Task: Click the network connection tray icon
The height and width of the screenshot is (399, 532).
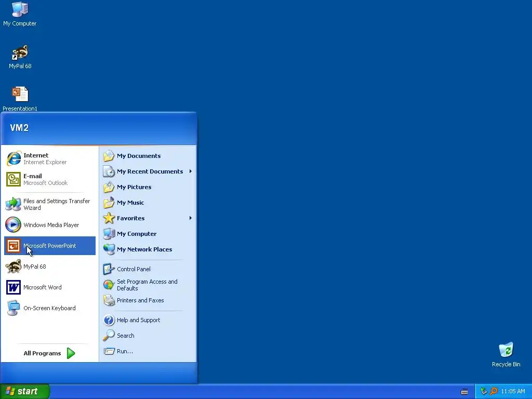Action: click(484, 391)
